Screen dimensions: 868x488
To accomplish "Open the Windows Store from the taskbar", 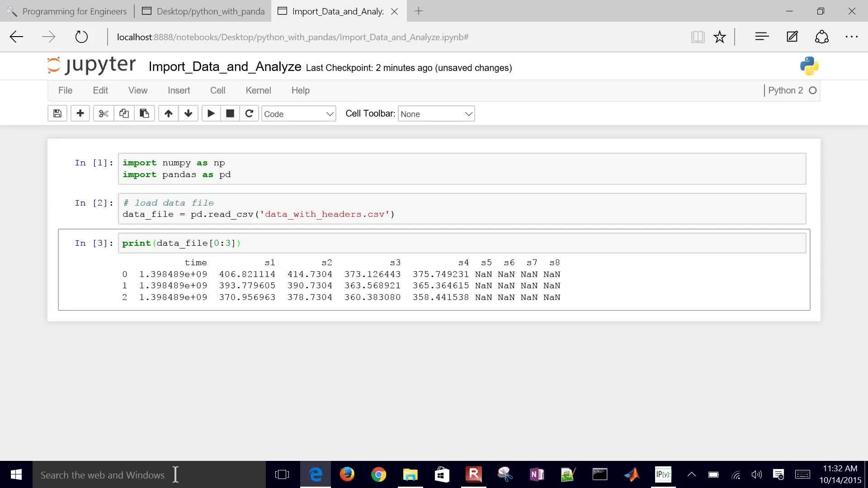I will tap(442, 474).
